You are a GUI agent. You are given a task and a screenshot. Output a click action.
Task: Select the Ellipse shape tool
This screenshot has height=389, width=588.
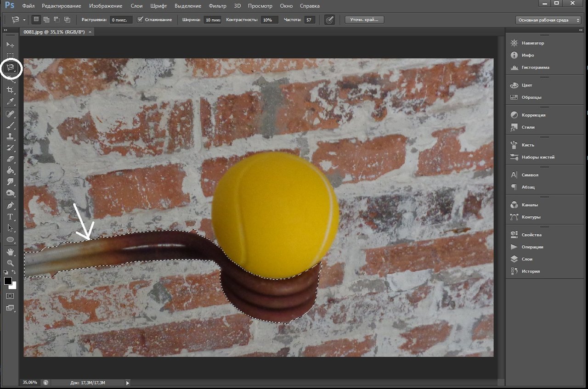click(x=10, y=240)
